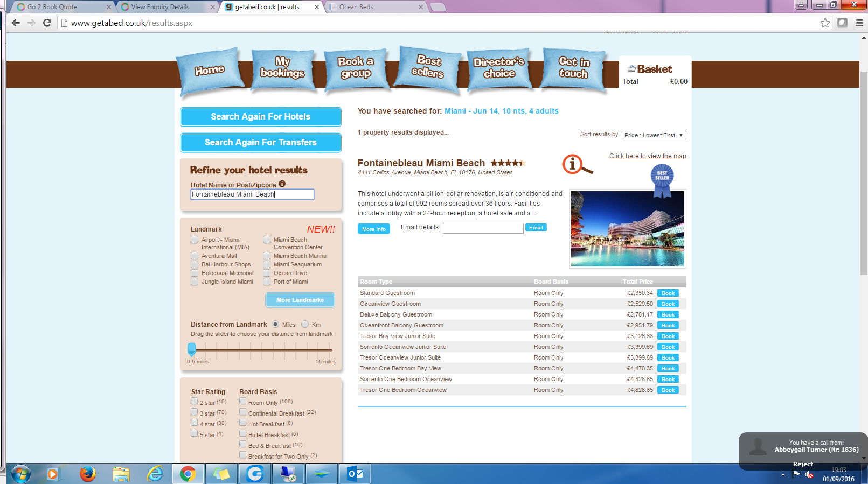Image resolution: width=868 pixels, height=484 pixels.
Task: Book the Standard Guestroom
Action: point(668,293)
